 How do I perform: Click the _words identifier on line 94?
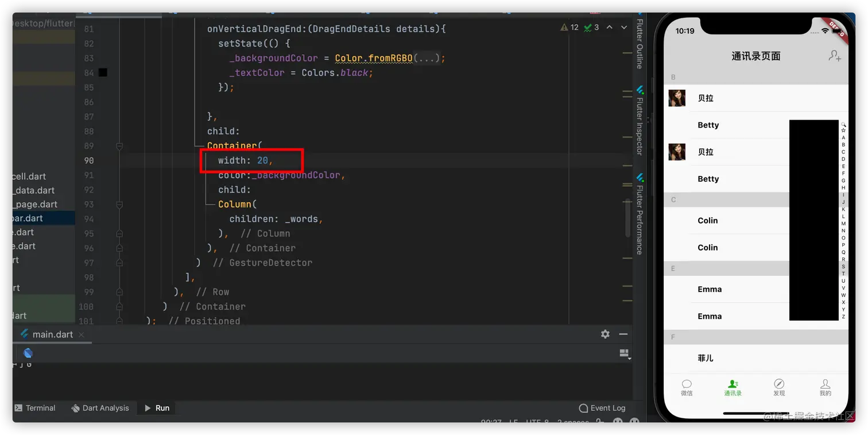pos(302,219)
